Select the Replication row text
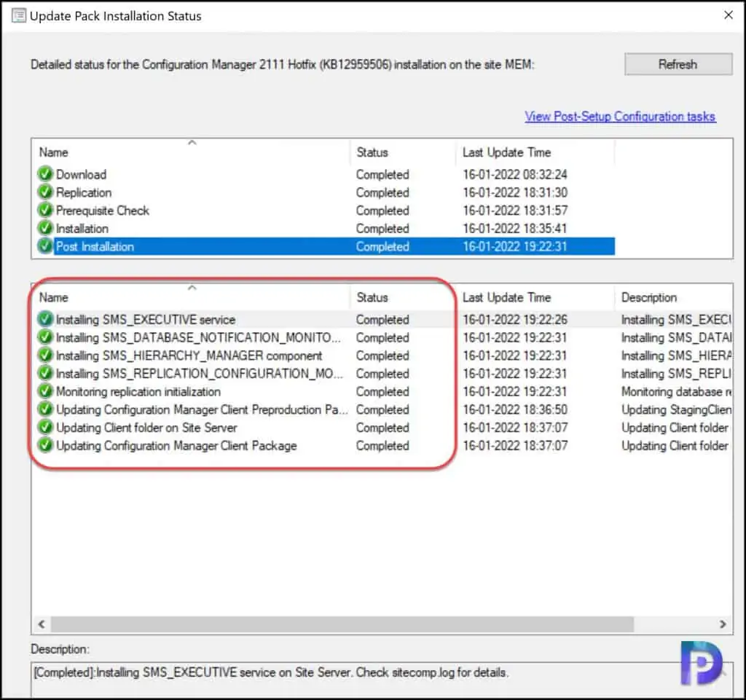746x700 pixels. click(x=84, y=192)
